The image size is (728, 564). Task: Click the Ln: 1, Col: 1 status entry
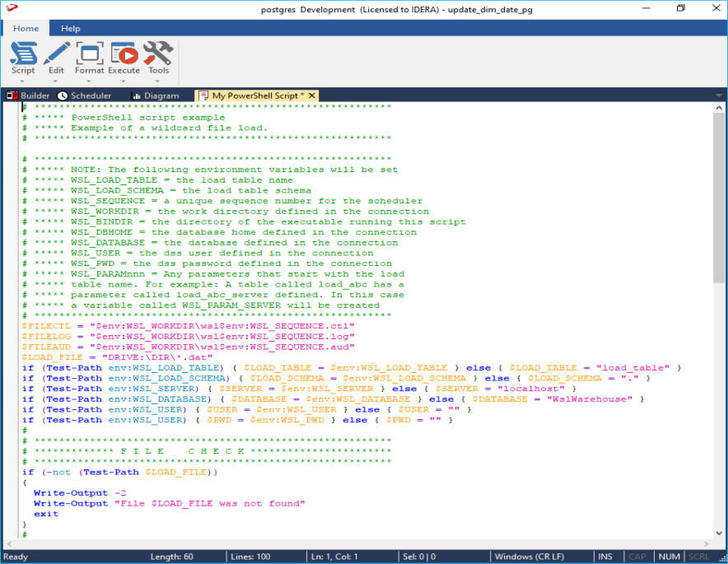pyautogui.click(x=334, y=557)
